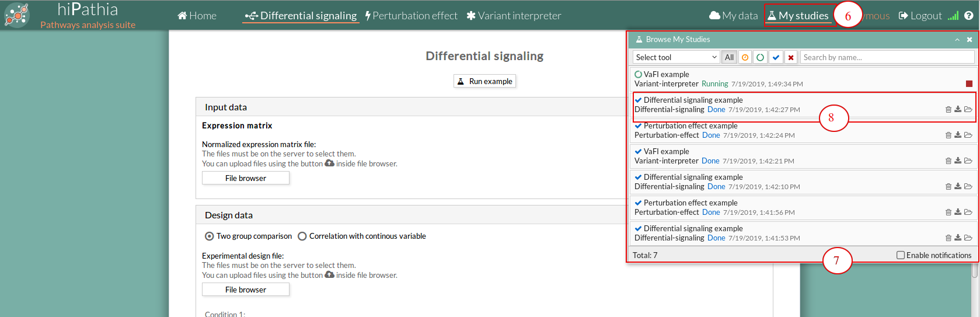Image resolution: width=980 pixels, height=317 pixels.
Task: Open the Variant interpreter tab
Action: (x=514, y=16)
